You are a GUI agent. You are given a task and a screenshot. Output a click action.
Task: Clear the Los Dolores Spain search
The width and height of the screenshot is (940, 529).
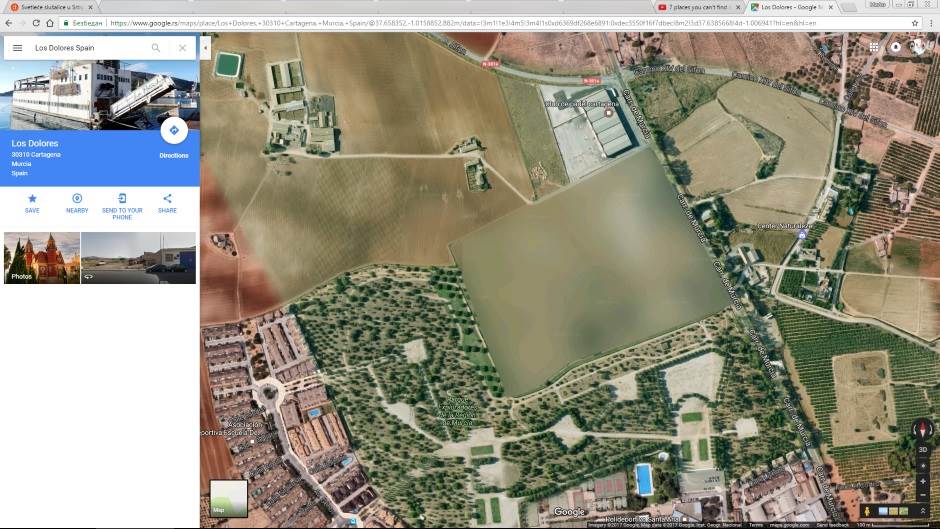point(182,48)
